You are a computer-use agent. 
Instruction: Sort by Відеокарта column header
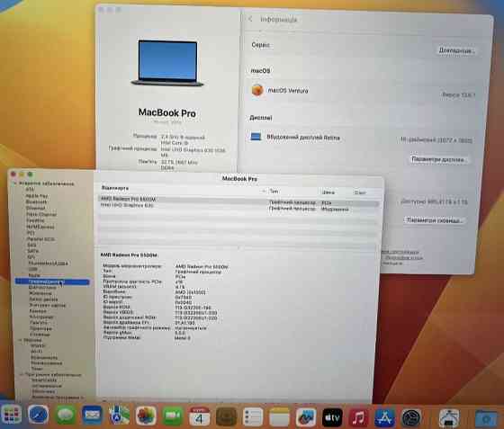115,188
